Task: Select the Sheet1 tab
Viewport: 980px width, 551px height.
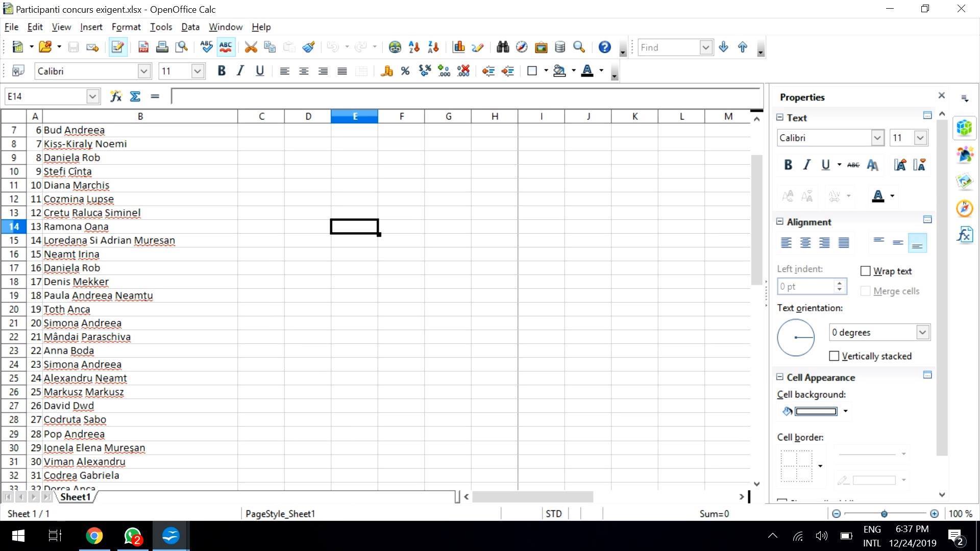Action: point(76,497)
